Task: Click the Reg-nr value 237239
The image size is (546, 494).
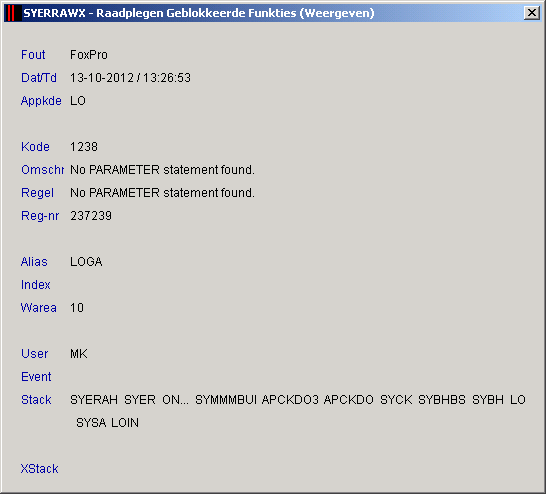Action: 91,215
